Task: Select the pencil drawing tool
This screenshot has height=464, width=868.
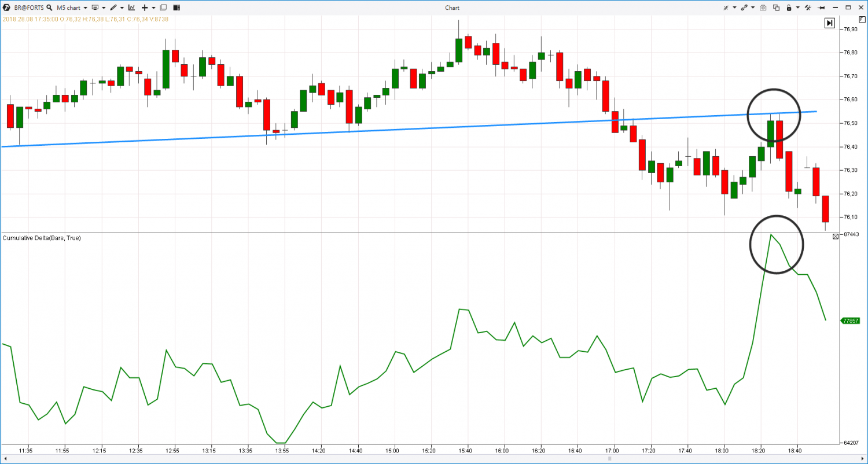Action: pyautogui.click(x=113, y=8)
